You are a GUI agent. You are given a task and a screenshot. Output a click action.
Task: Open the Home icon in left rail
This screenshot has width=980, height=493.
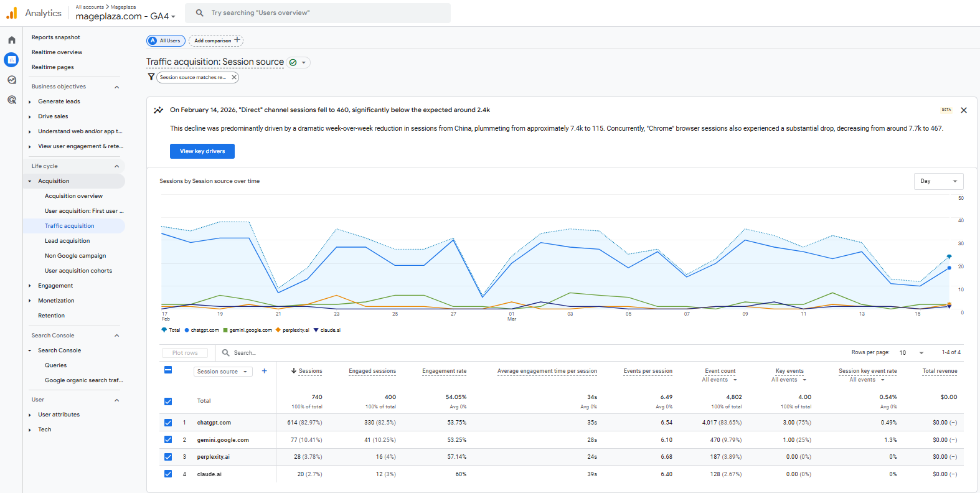11,40
